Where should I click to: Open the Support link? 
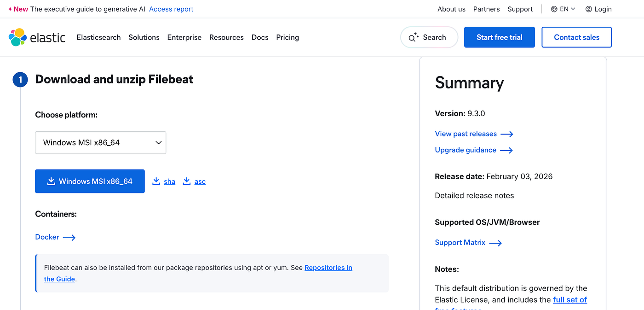[x=520, y=9]
